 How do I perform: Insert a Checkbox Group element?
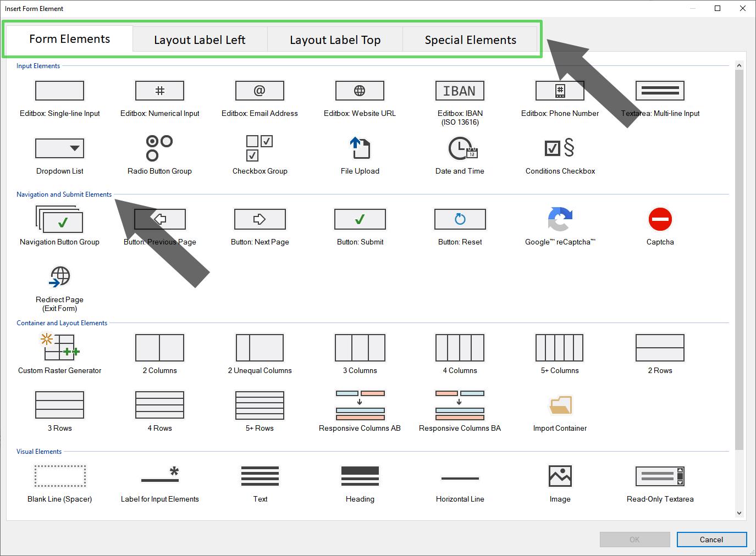(260, 155)
